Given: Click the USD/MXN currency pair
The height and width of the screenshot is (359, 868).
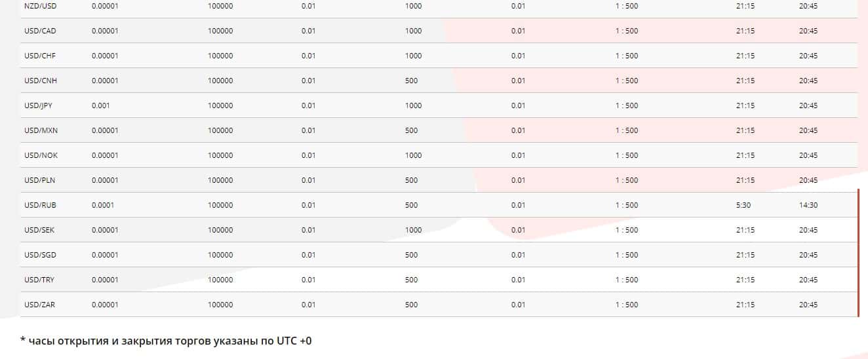Looking at the screenshot, I should point(41,130).
